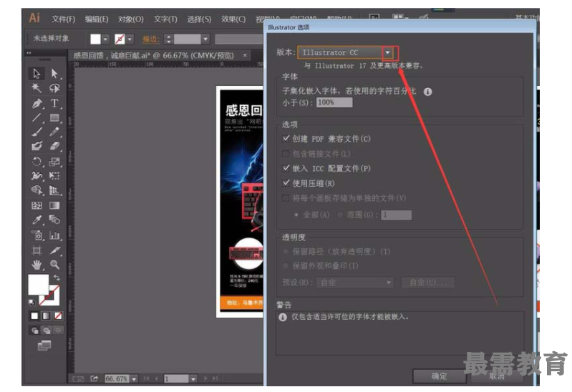Screen dimensions: 572x392
Task: Select the Selection tool (black arrow)
Action: click(x=37, y=74)
